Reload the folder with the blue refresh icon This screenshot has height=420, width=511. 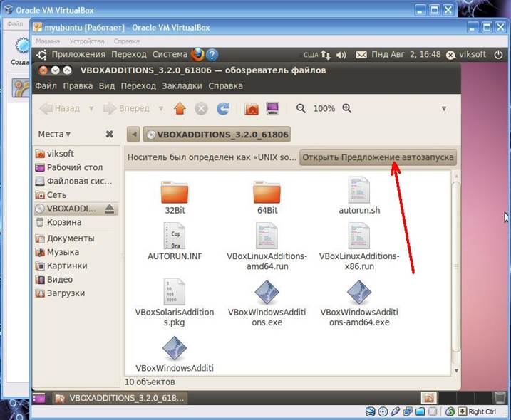(223, 108)
